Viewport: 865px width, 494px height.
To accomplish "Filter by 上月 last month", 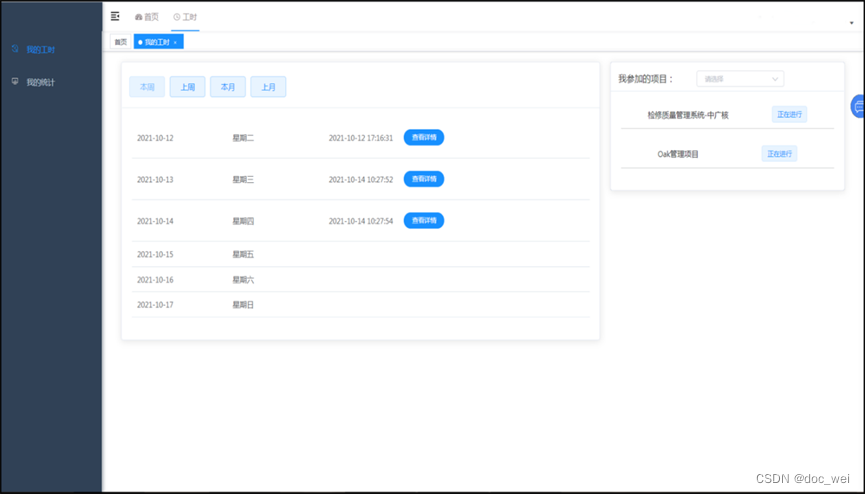I will point(268,87).
